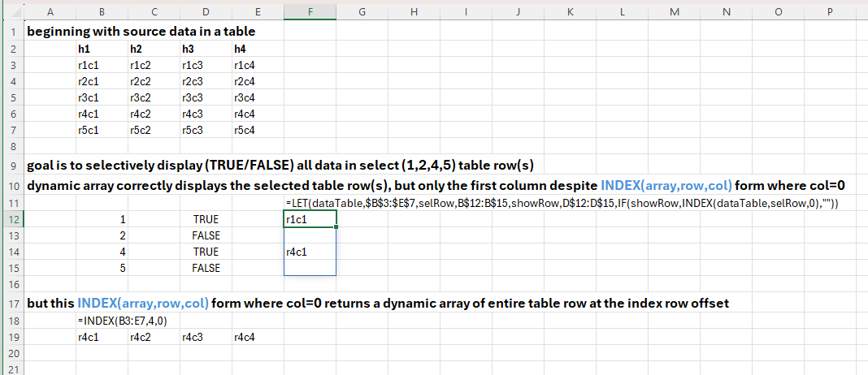The height and width of the screenshot is (375, 868).
Task: Click cell r2c3 in the source table
Action: click(206, 82)
